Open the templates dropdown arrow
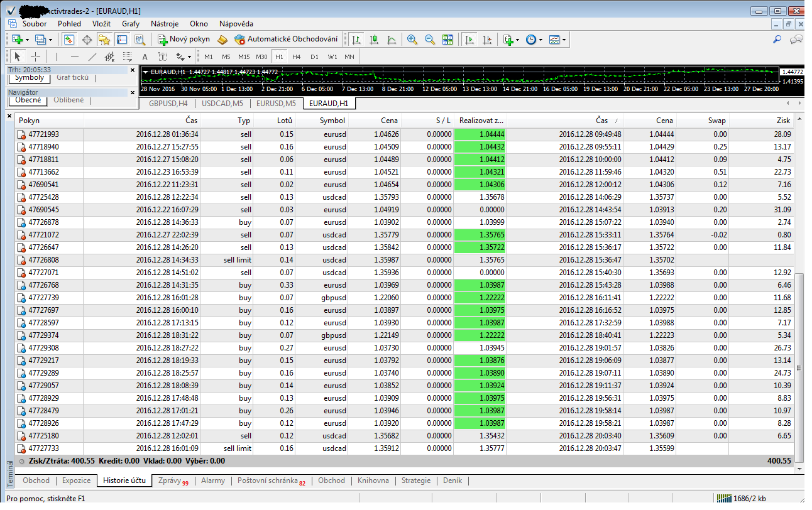Viewport: 812px width, 510px height. 564,40
